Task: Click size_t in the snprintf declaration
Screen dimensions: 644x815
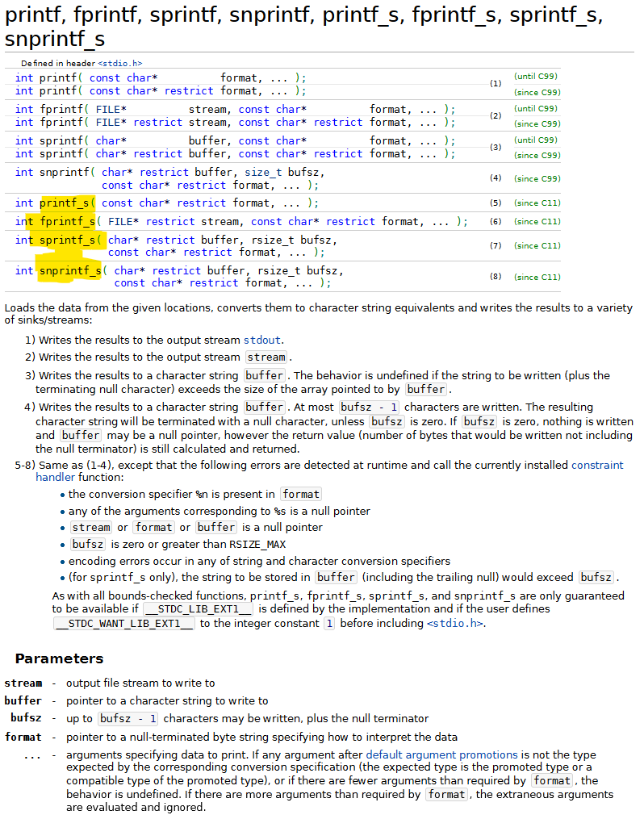Action: tap(263, 172)
